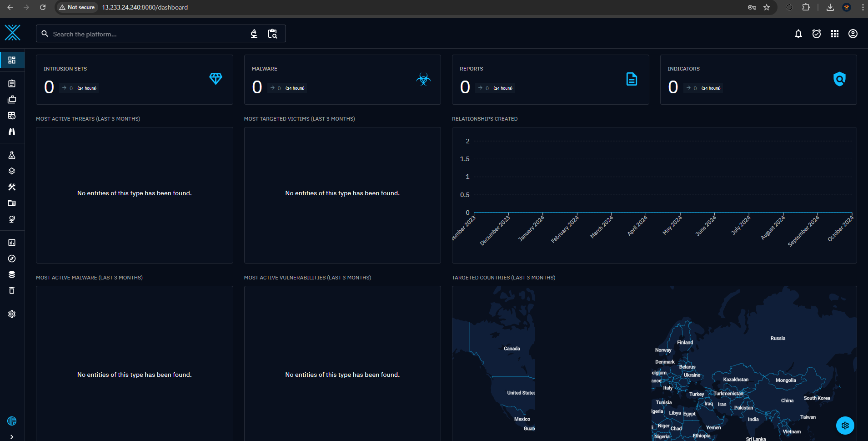The height and width of the screenshot is (441, 868).
Task: Open Locations globe icon in sidebar
Action: click(12, 219)
